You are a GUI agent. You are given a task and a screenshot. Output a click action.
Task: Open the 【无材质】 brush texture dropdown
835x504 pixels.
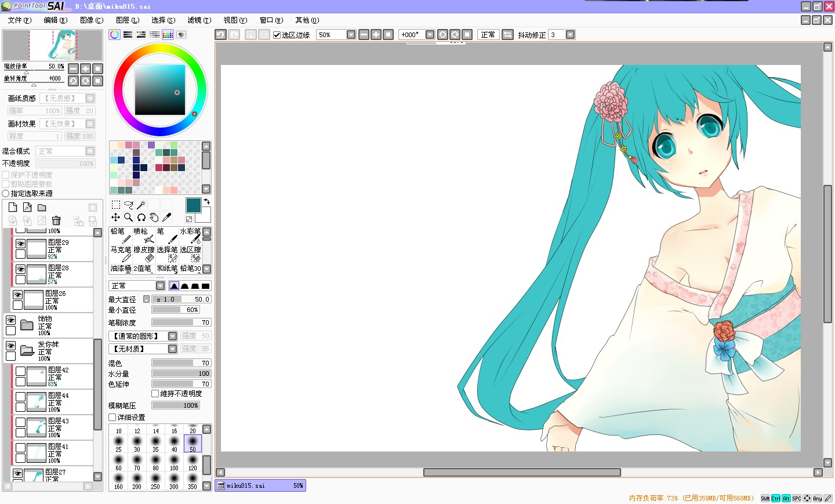172,349
